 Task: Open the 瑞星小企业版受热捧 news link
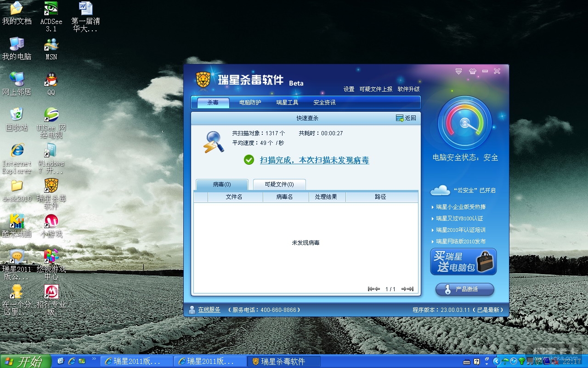[461, 207]
